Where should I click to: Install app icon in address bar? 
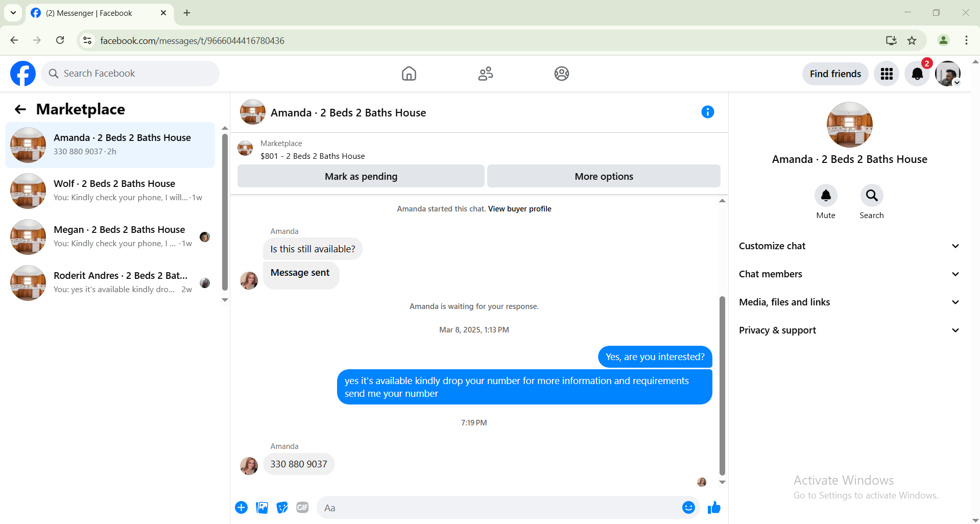coord(891,40)
